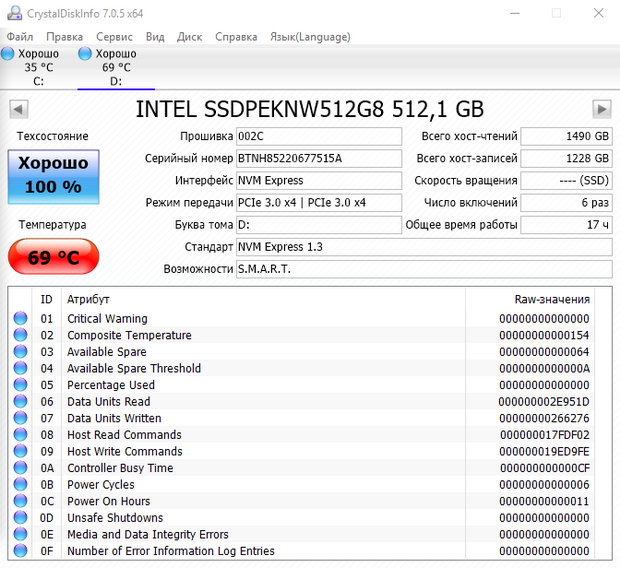Click status orb for Unsafe Shutdowns
Screen dimensions: 620x568
click(x=21, y=518)
